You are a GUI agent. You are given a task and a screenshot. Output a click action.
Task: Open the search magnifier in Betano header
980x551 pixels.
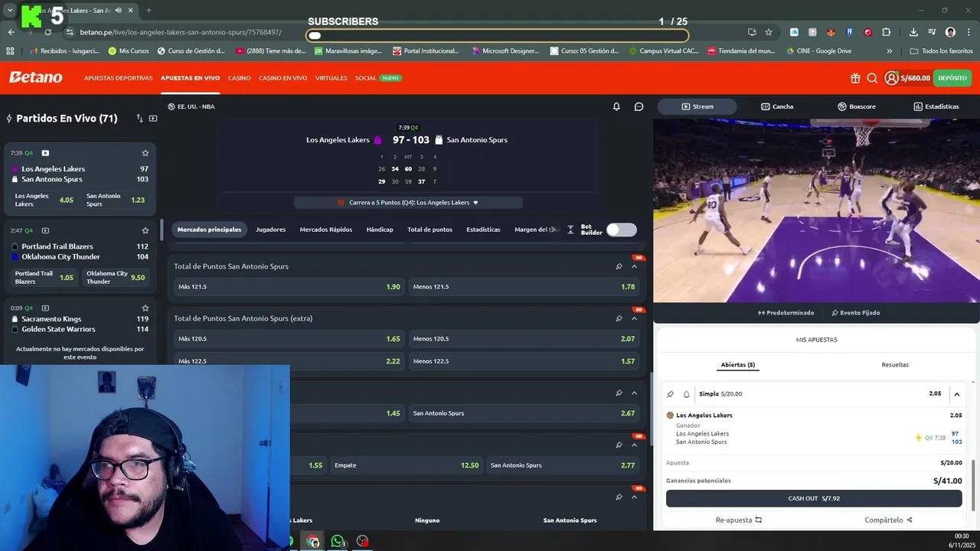tap(872, 78)
